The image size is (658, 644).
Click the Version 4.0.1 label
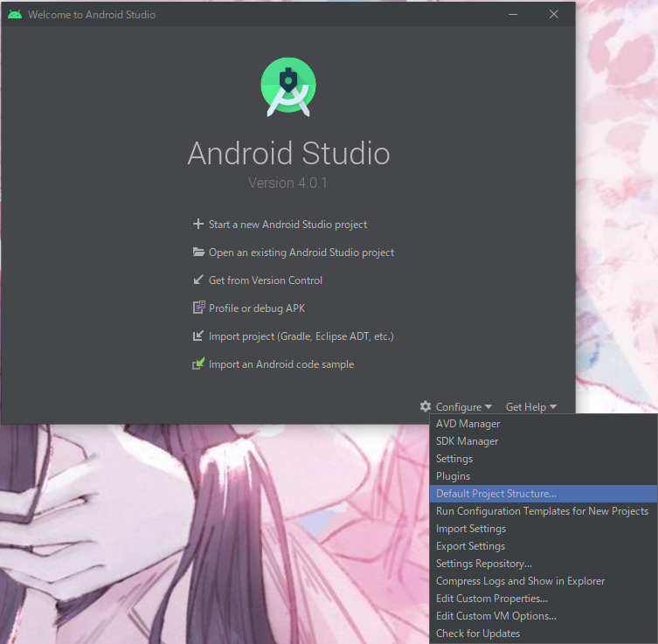[x=287, y=183]
